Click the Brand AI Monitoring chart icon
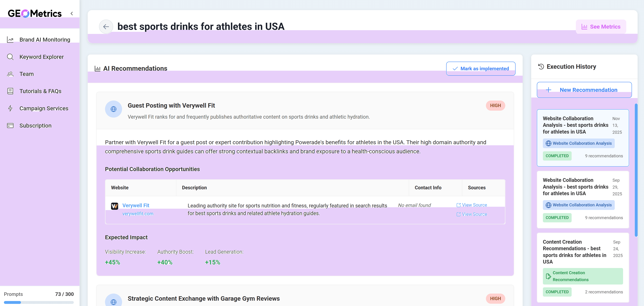The image size is (644, 306). coord(10,40)
